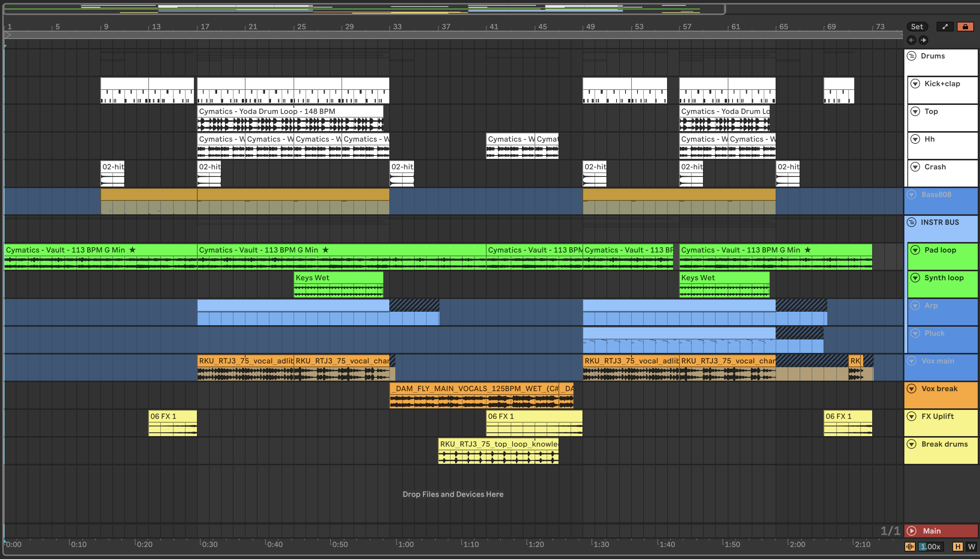The height and width of the screenshot is (559, 980).
Task: Click bar 65 in the beat ruler
Action: click(783, 27)
